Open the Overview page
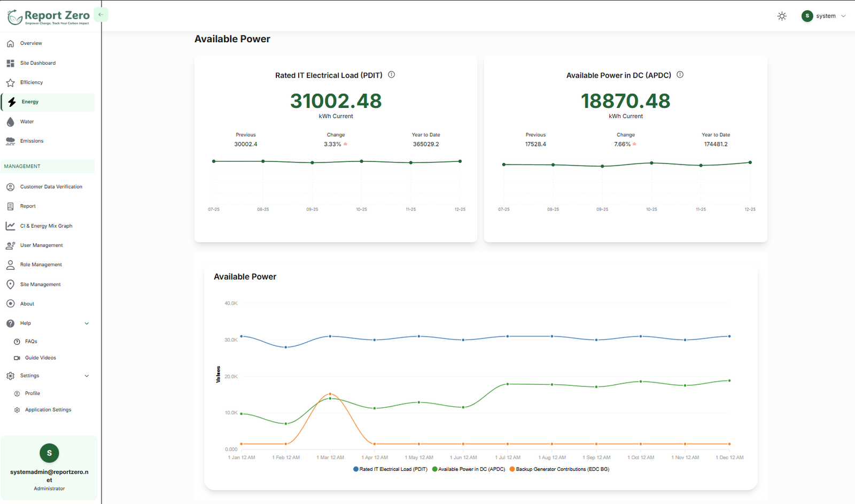The image size is (855, 504). [x=31, y=43]
